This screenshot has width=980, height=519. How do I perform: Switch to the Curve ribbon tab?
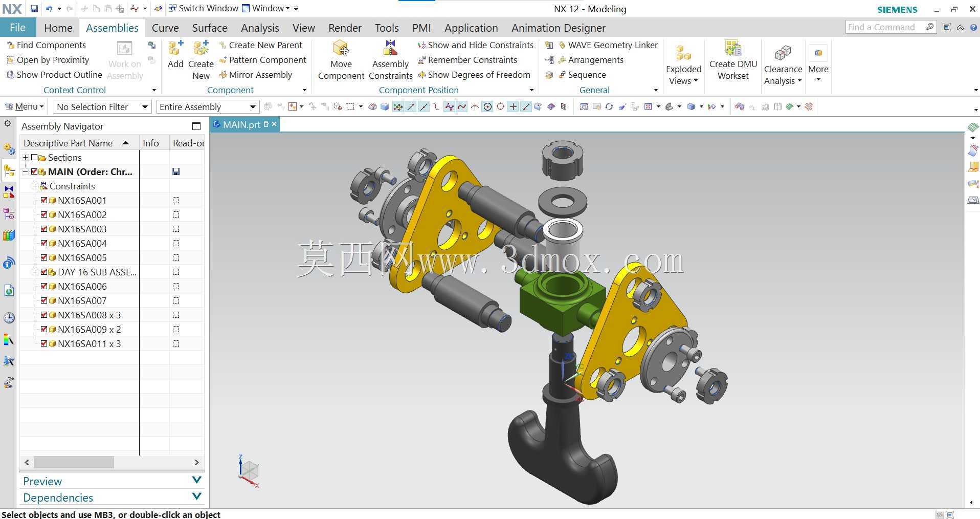(165, 28)
